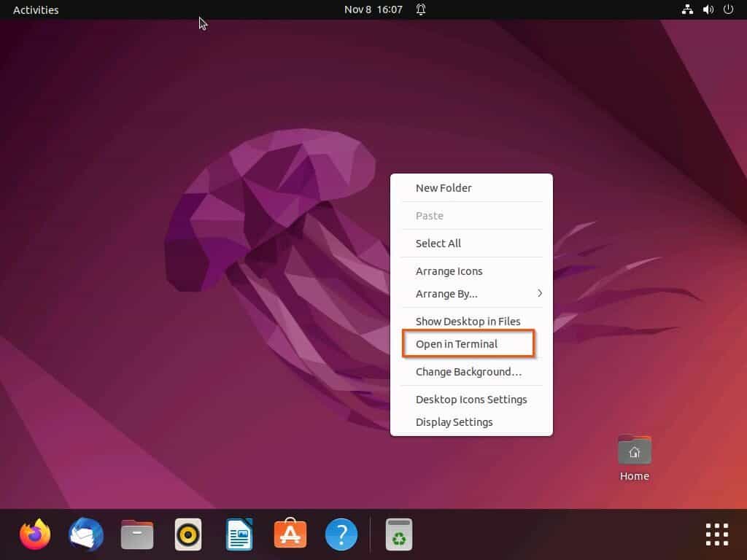Open Firefox from the dock
The height and width of the screenshot is (560, 747).
(35, 534)
